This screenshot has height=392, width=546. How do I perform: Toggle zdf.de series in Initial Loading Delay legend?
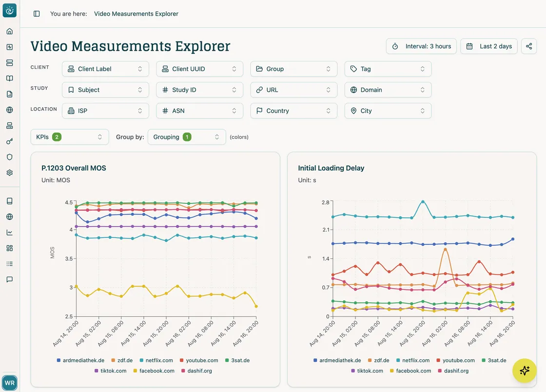pos(378,360)
